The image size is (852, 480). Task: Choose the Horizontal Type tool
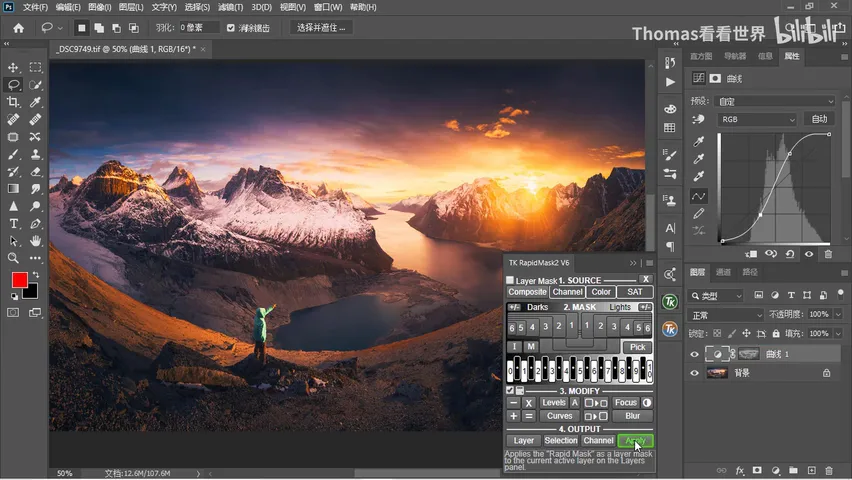pyautogui.click(x=13, y=223)
